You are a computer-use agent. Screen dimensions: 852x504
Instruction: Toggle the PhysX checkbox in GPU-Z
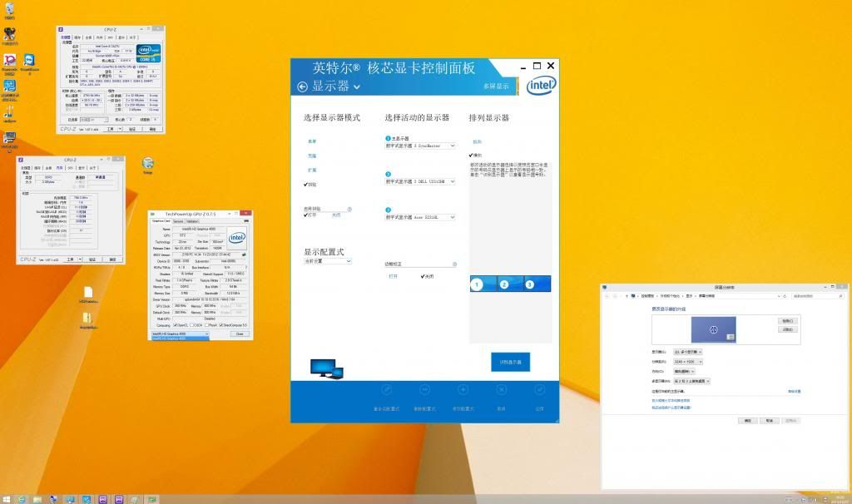pyautogui.click(x=206, y=325)
